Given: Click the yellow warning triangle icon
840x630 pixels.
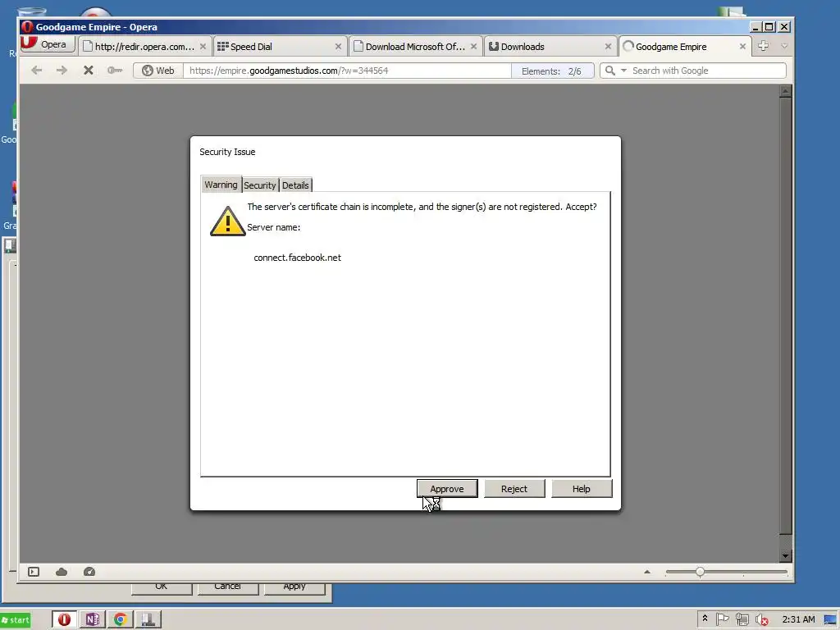Looking at the screenshot, I should point(228,221).
